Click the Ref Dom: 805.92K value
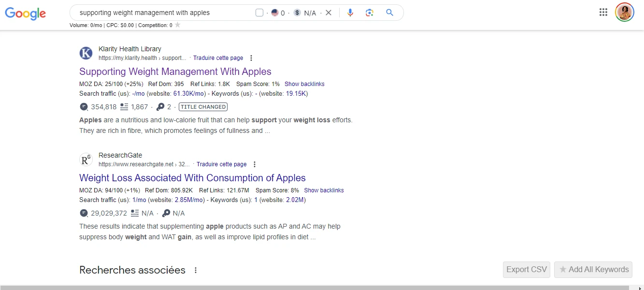The image size is (644, 290). tap(169, 190)
